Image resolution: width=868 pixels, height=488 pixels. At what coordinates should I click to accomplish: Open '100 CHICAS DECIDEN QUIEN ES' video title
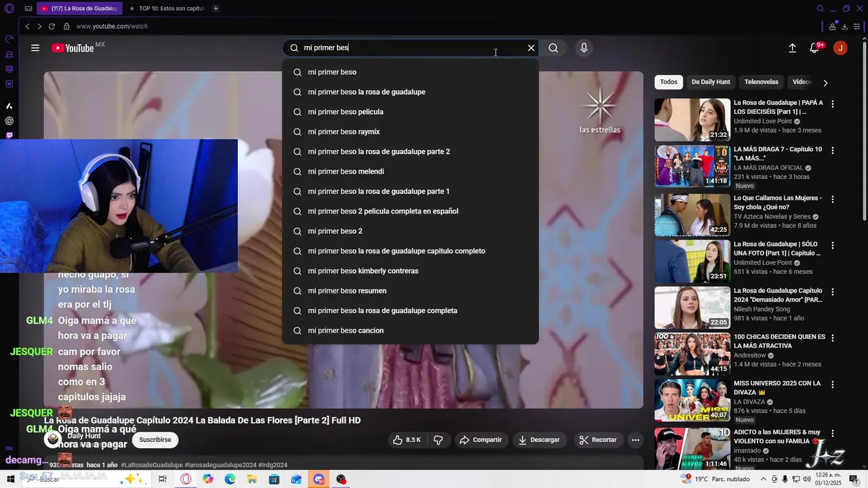pyautogui.click(x=779, y=341)
